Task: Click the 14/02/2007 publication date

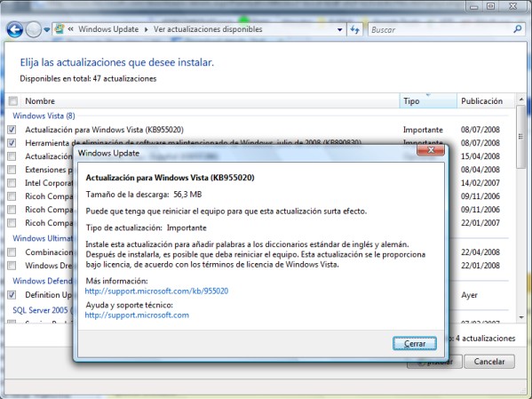Action: coord(480,183)
